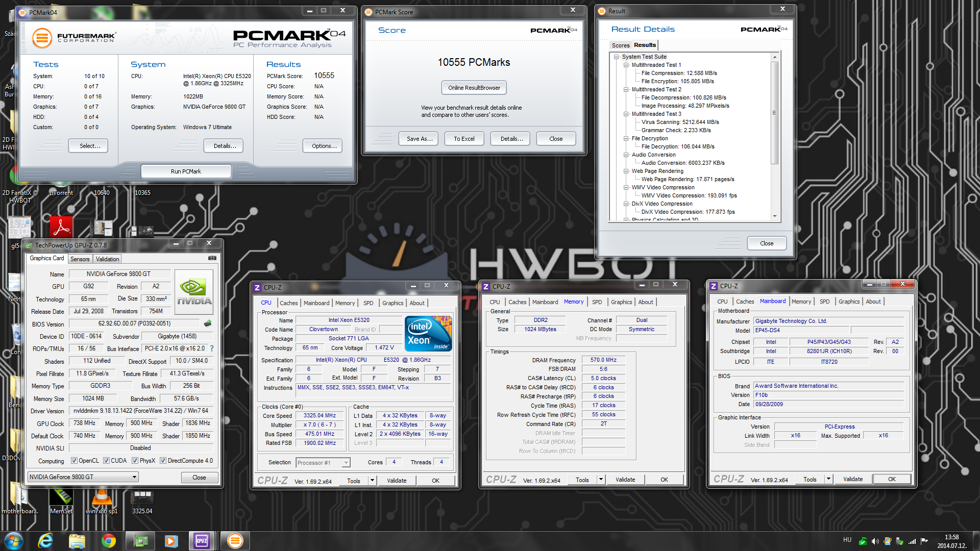The height and width of the screenshot is (551, 980).
Task: Click the Save As... button
Action: pos(419,139)
